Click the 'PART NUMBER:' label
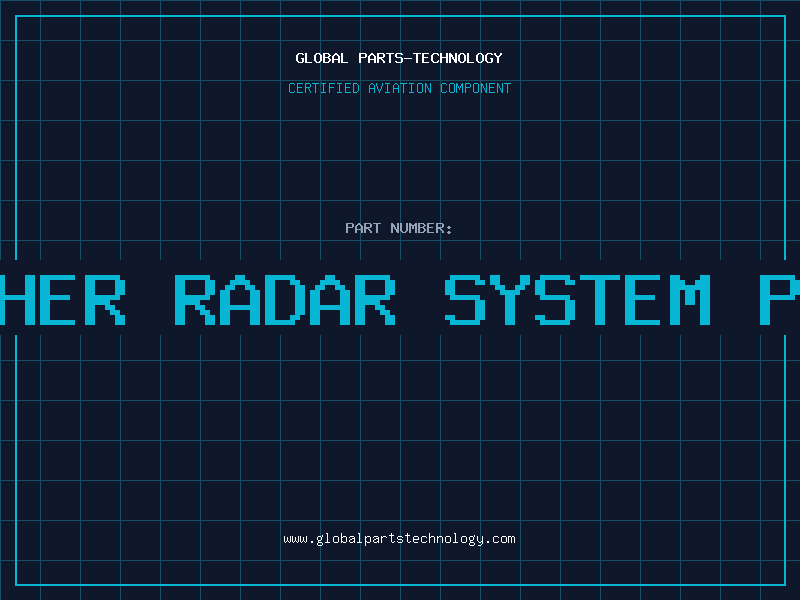The height and width of the screenshot is (600, 800). pos(399,228)
